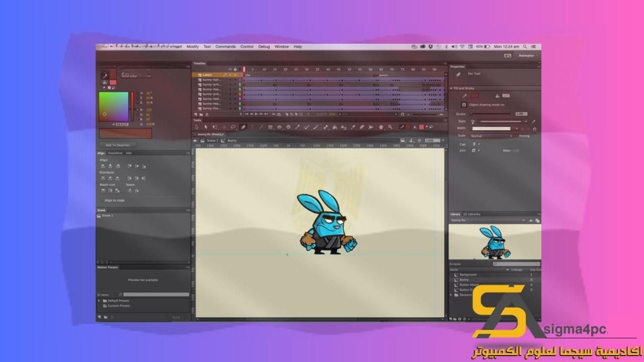Screen dimensions: 644x362
Task: Switch to the CC Libraries tab
Action: (x=471, y=214)
